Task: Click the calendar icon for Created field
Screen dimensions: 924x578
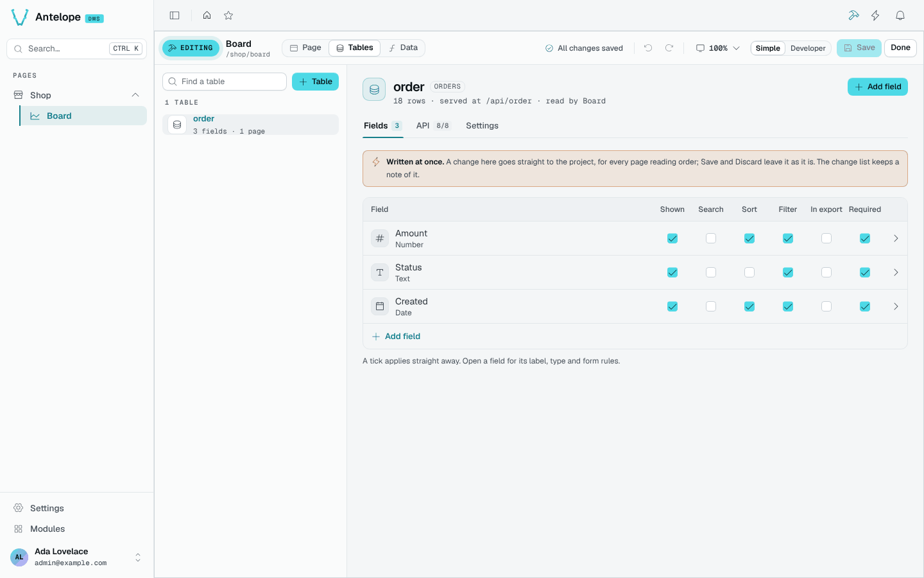Action: click(380, 306)
